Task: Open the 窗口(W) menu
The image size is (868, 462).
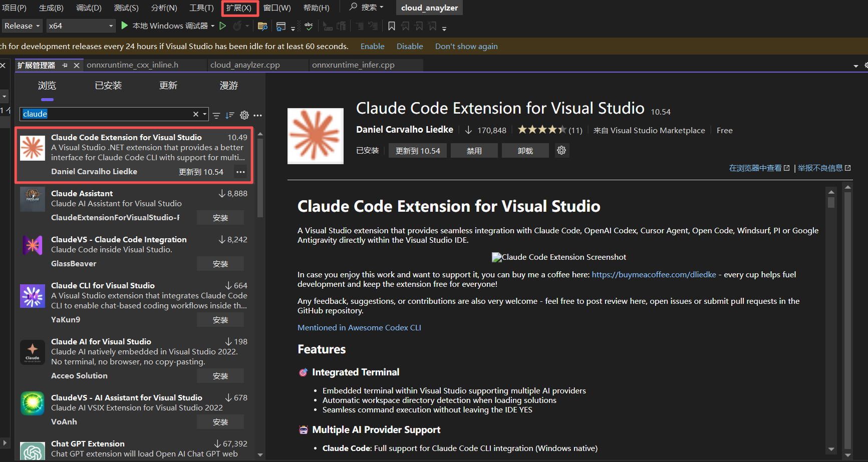Action: tap(277, 8)
